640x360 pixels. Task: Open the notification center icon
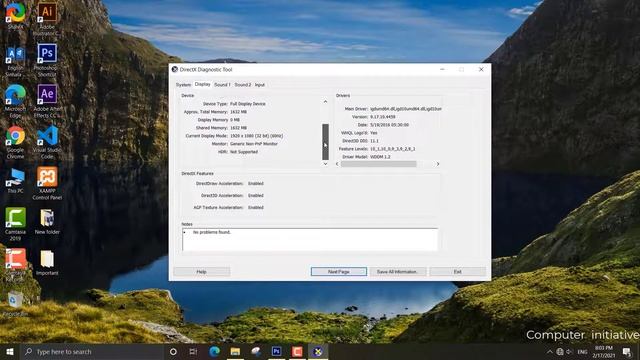pos(627,351)
